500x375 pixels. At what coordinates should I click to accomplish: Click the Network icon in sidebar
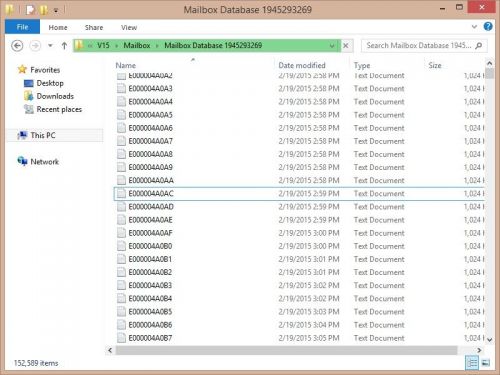tap(23, 161)
